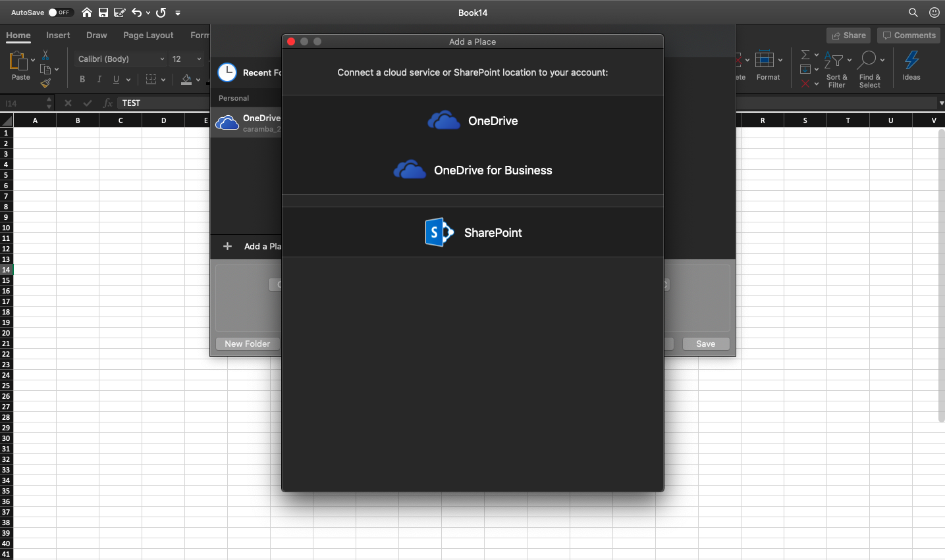Image resolution: width=945 pixels, height=560 pixels.
Task: Expand the Borders options arrow
Action: (x=163, y=80)
